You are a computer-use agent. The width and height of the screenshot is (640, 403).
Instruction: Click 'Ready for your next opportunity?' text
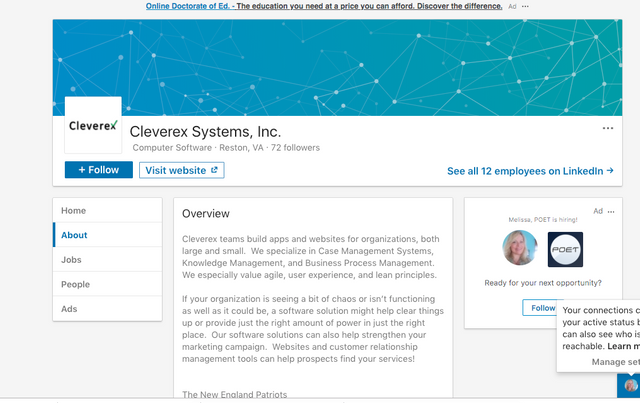tap(543, 283)
